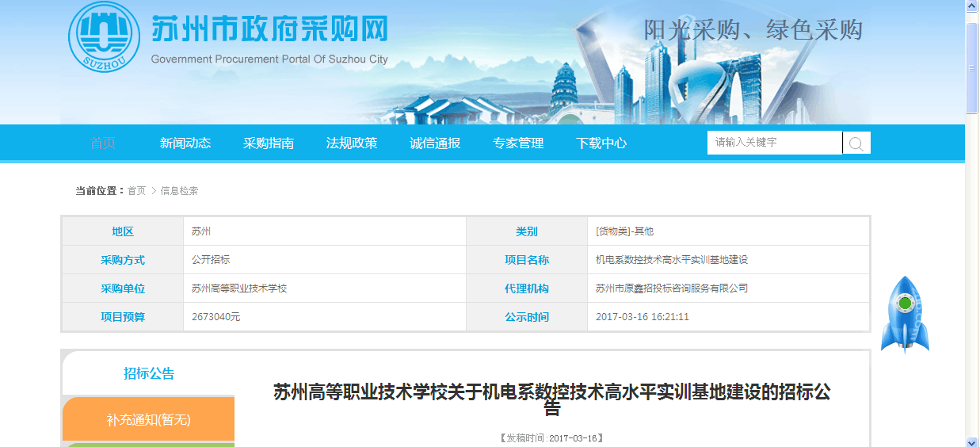
Task: Click the 采购方式 label cell
Action: (123, 260)
